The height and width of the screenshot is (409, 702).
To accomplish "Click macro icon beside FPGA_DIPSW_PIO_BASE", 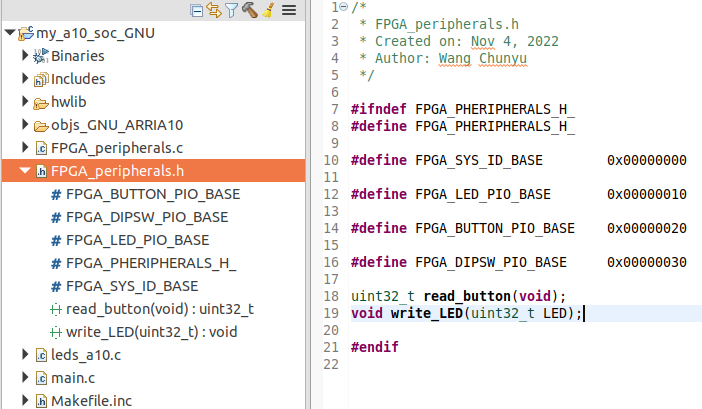I will click(56, 217).
